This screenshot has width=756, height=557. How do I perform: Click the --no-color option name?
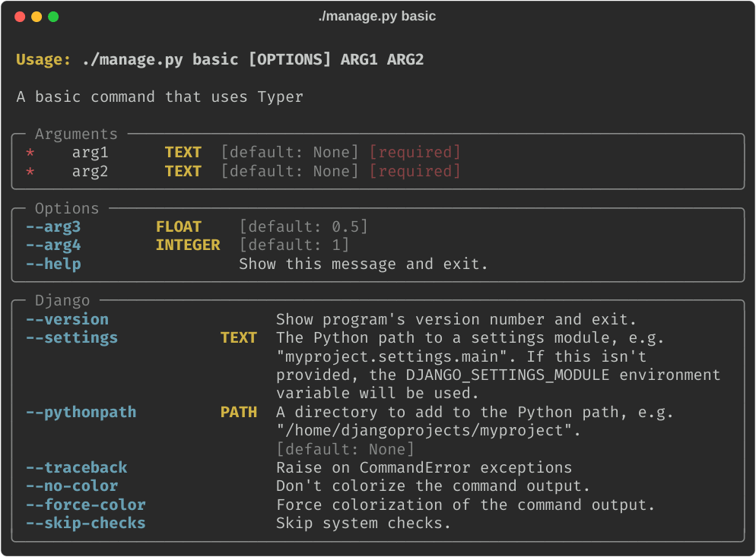[71, 486]
